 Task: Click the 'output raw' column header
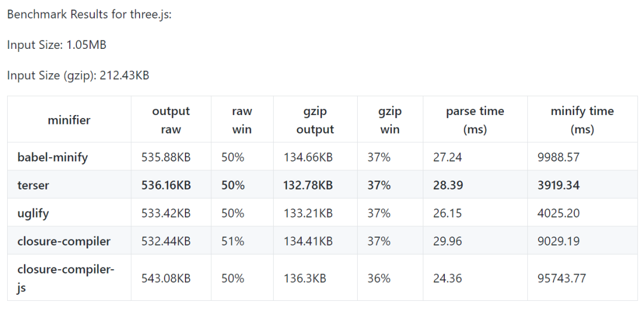coord(171,120)
